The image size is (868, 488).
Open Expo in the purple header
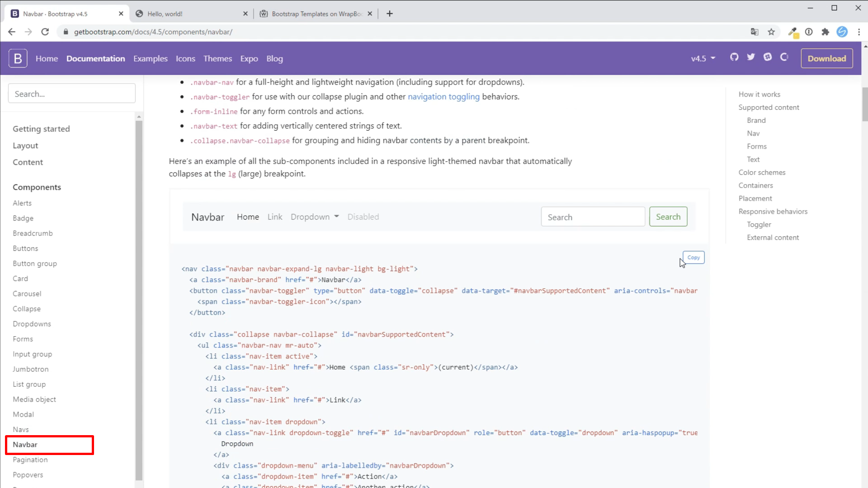click(249, 59)
